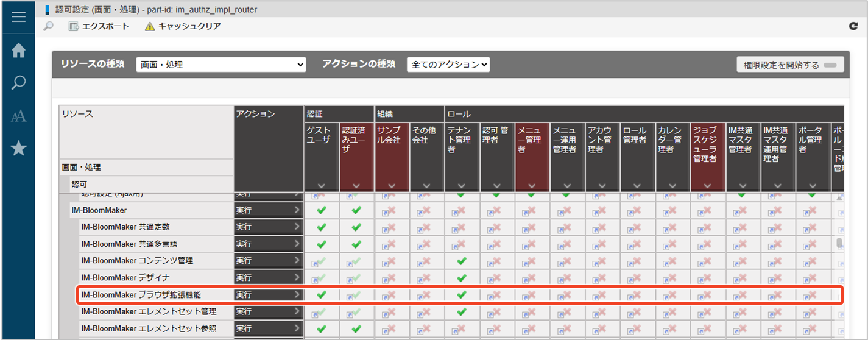The height and width of the screenshot is (340, 868).
Task: Open the hamburger menu in sidebar
Action: click(x=18, y=17)
